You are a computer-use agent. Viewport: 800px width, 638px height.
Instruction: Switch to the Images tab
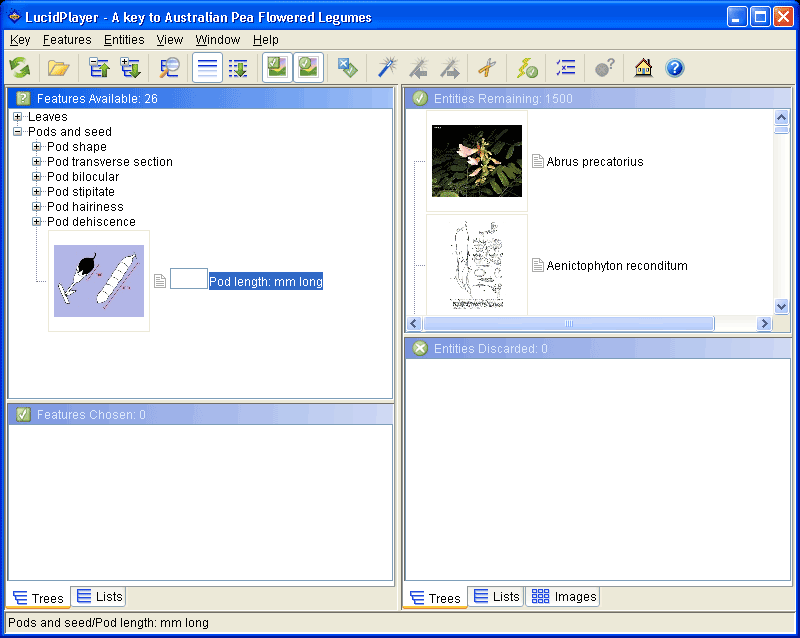[564, 597]
